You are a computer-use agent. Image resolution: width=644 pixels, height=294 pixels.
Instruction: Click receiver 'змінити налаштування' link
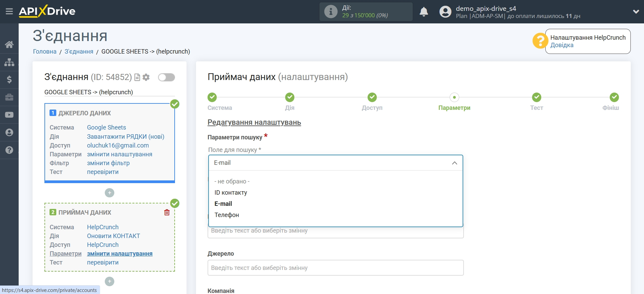click(120, 254)
